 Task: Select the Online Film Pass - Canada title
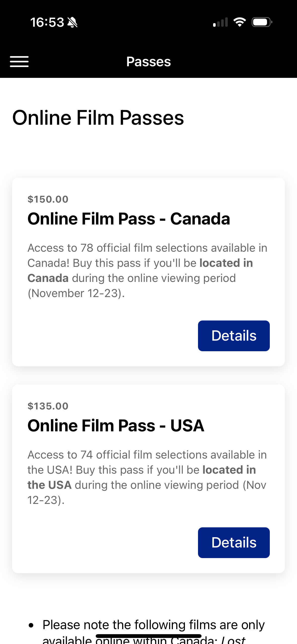(x=129, y=218)
